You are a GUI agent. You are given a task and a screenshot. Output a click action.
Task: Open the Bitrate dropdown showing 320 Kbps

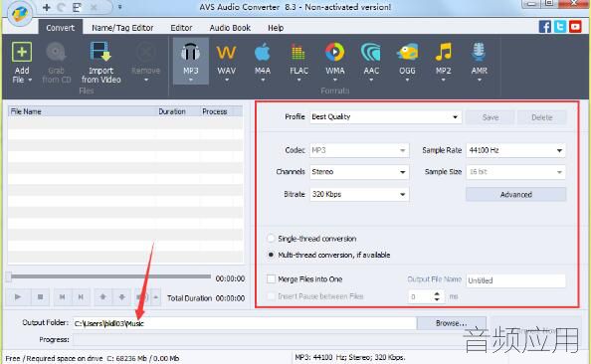(x=359, y=195)
